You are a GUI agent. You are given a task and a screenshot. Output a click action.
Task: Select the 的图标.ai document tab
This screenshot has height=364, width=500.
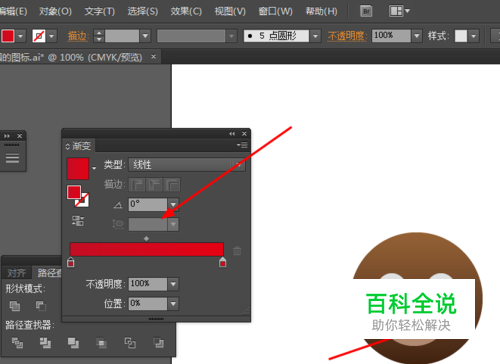71,57
